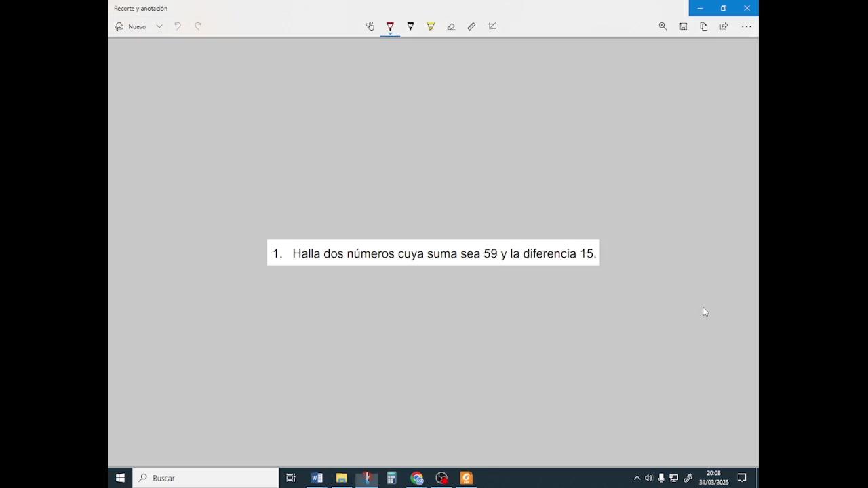Open the Zoom control
The height and width of the screenshot is (488, 868).
coord(663,26)
